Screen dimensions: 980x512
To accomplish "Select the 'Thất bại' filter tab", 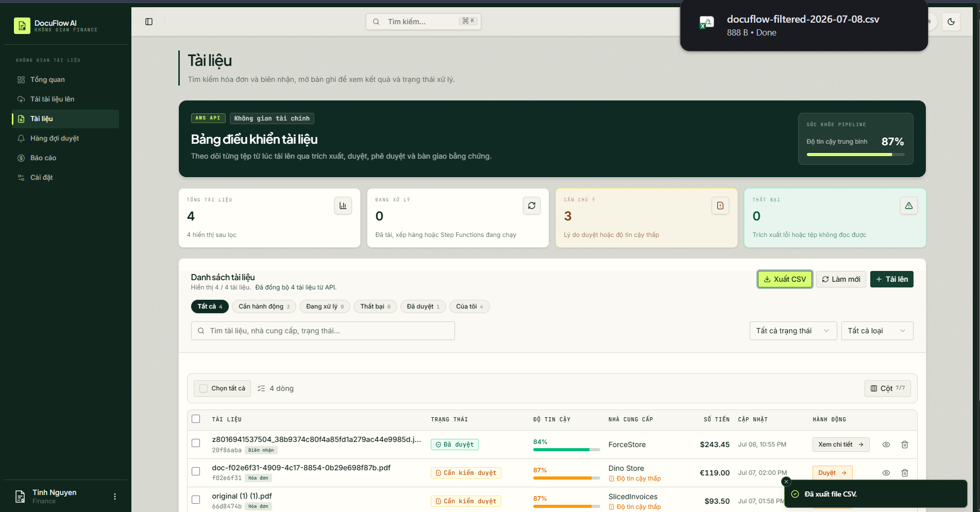I will click(375, 306).
